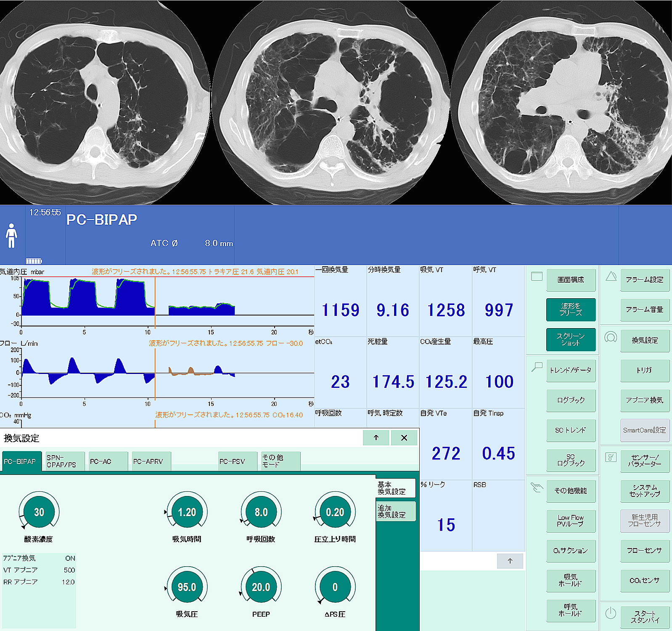Viewport: 672px width, 631px height.
Task: Open アプニア換気 settings
Action: click(645, 400)
